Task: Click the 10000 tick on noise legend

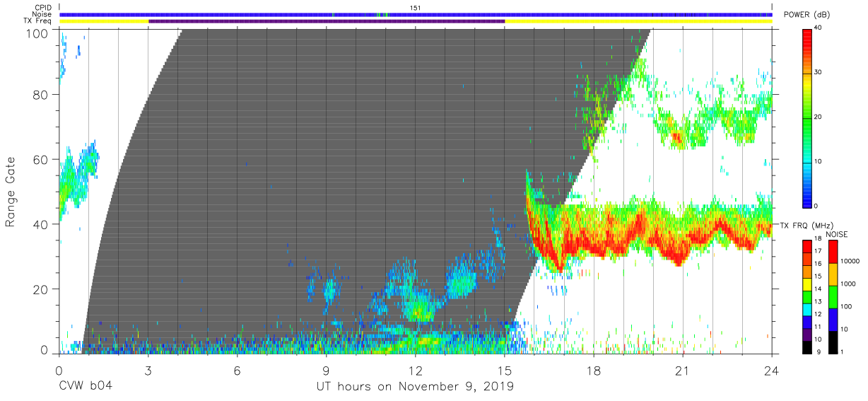Action: point(851,261)
